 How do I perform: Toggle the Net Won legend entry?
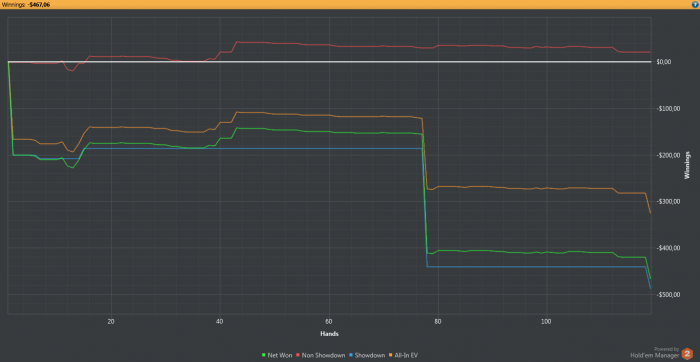tap(277, 355)
